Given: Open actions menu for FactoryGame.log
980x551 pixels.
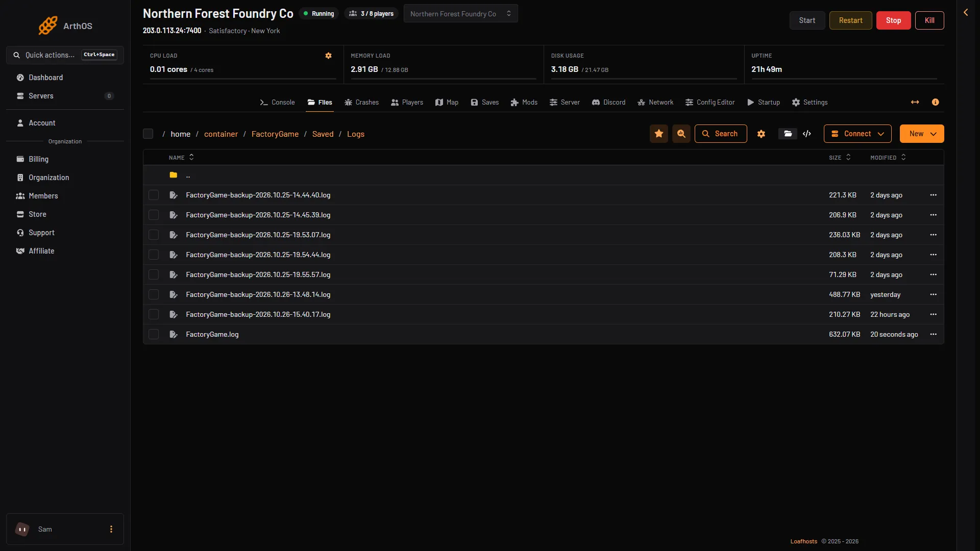Looking at the screenshot, I should click(x=933, y=334).
